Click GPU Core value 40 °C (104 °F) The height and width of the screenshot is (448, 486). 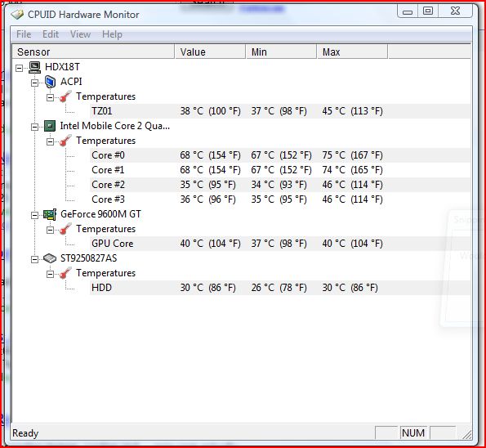click(210, 244)
